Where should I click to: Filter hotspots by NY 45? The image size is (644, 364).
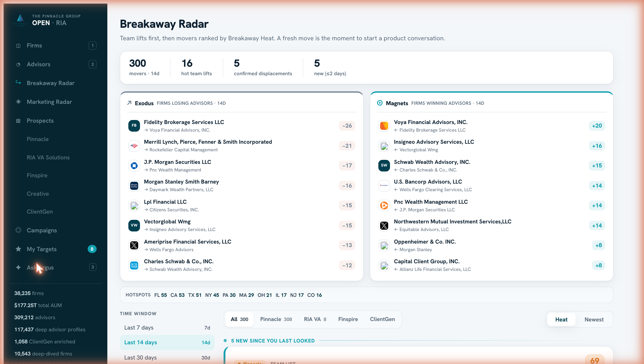point(212,295)
